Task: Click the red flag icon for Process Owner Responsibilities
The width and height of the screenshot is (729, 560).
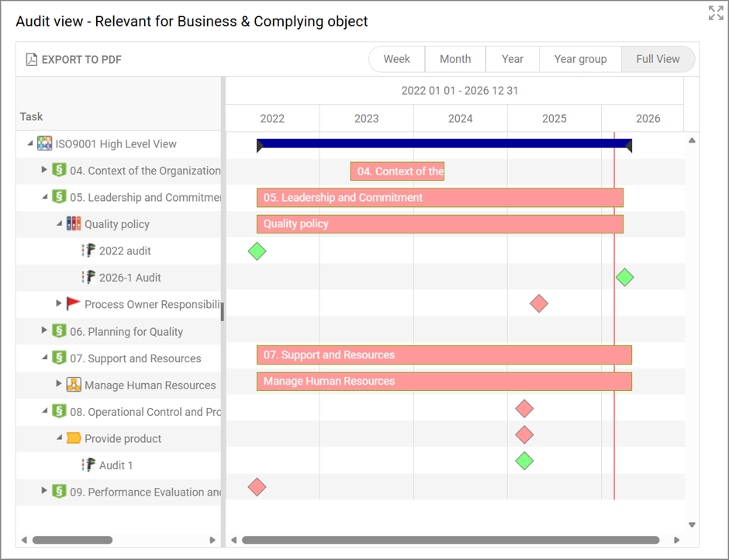Action: (72, 304)
